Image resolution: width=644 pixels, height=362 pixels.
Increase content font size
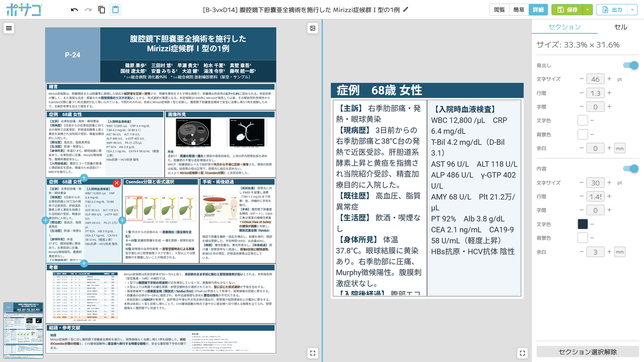(609, 183)
